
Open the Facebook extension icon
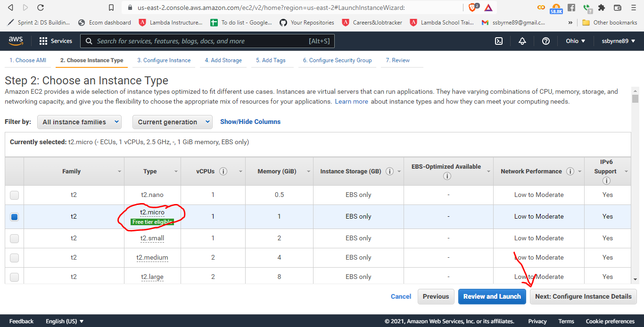point(571,8)
